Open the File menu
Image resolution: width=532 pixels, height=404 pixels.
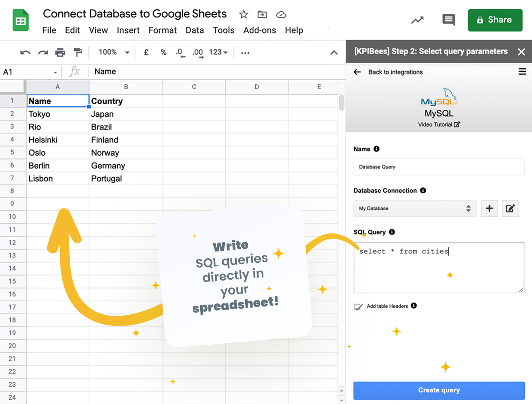(x=49, y=30)
